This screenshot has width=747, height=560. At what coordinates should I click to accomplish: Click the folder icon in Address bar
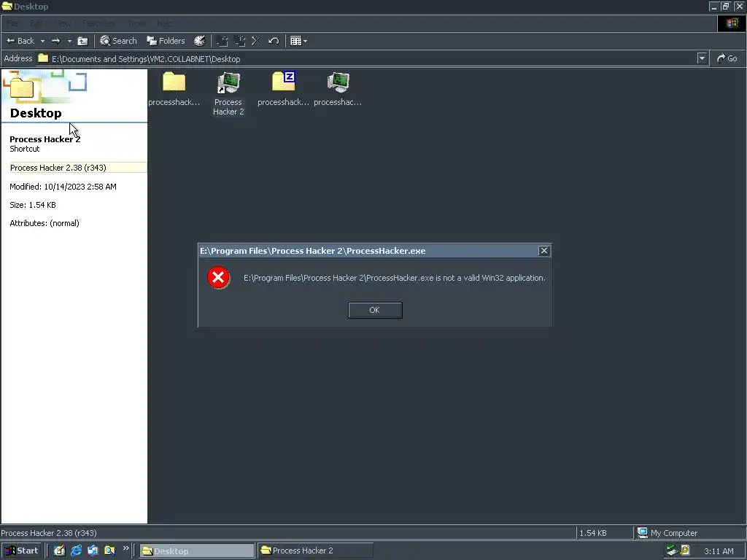(x=43, y=58)
